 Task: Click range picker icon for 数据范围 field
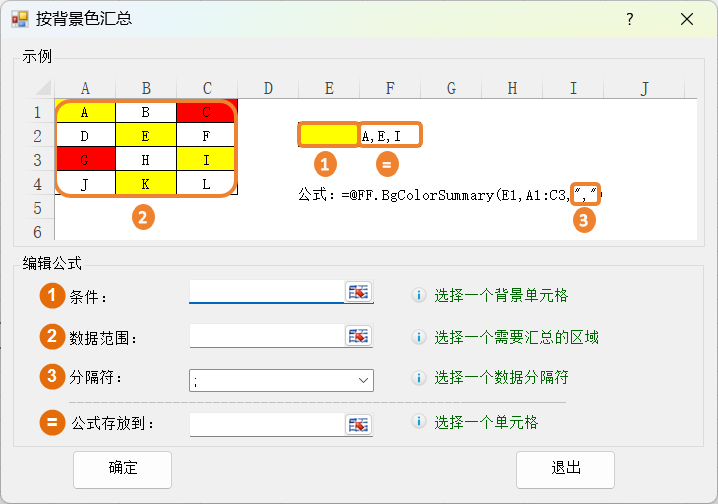[358, 336]
